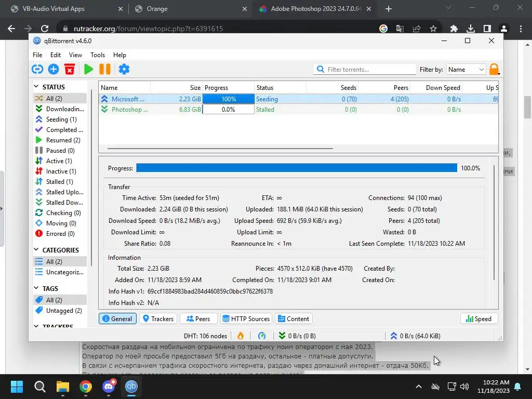Viewport: 532px width, 399px height.
Task: Select the Completed status filter
Action: click(60, 129)
